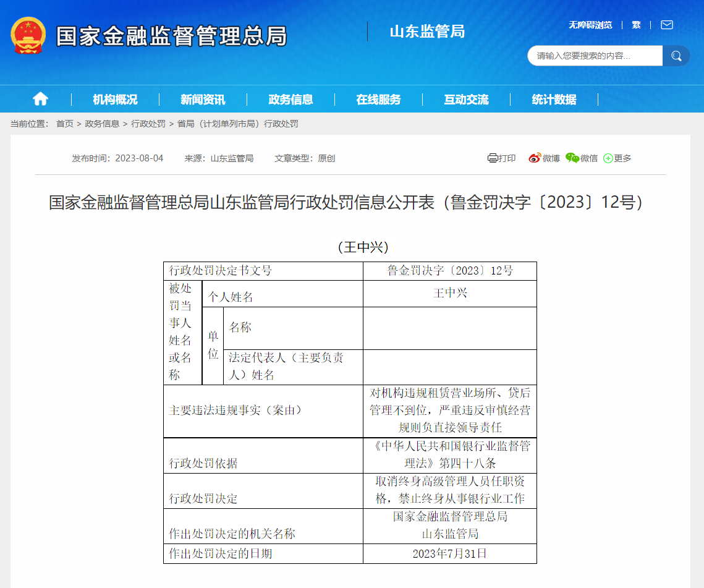Click the national emblem logo
Viewport: 704px width, 588px height.
pos(28,36)
